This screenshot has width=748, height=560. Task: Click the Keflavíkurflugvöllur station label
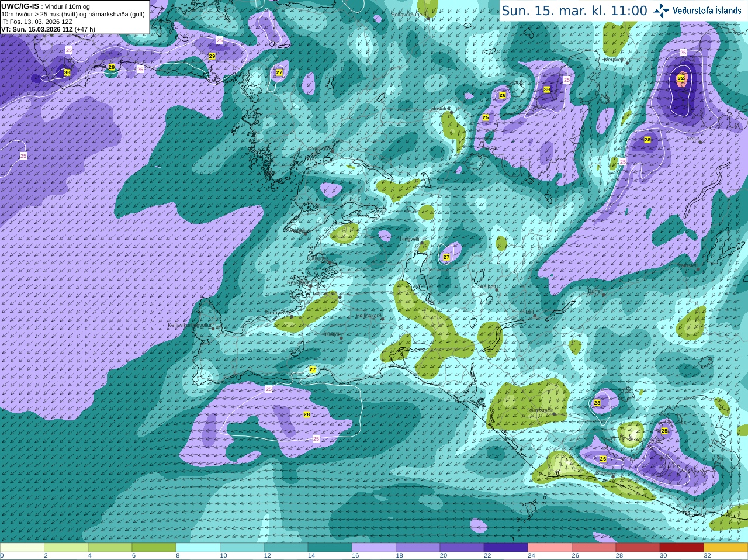coord(190,325)
